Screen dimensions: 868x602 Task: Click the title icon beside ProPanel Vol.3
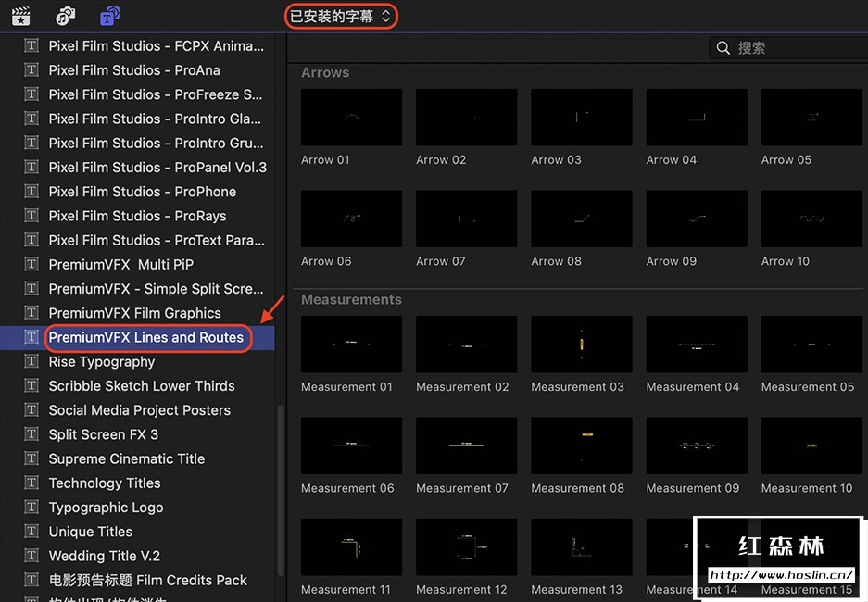31,167
